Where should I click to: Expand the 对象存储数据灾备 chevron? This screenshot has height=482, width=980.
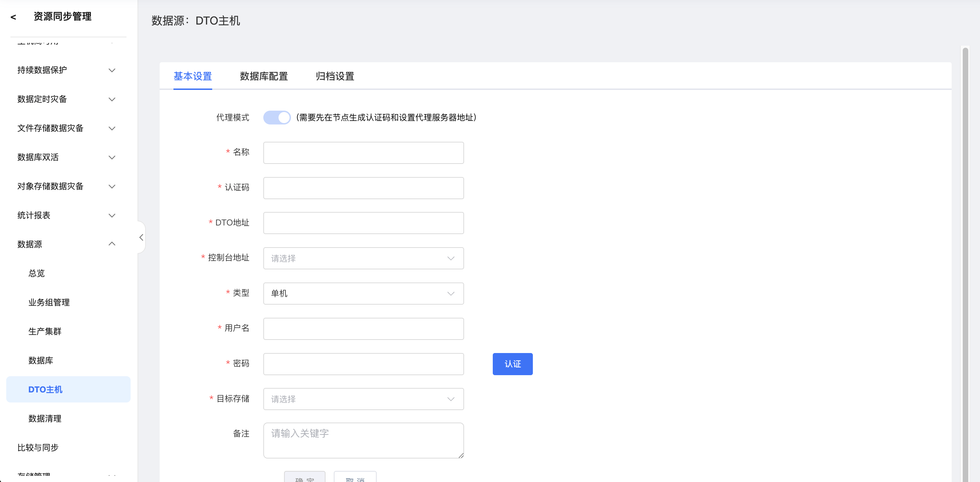click(112, 187)
